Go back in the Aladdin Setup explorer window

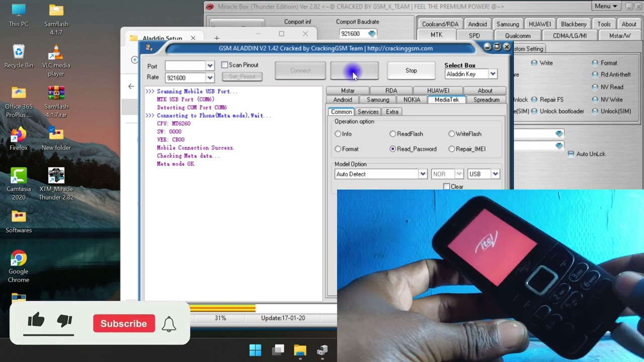(131, 86)
